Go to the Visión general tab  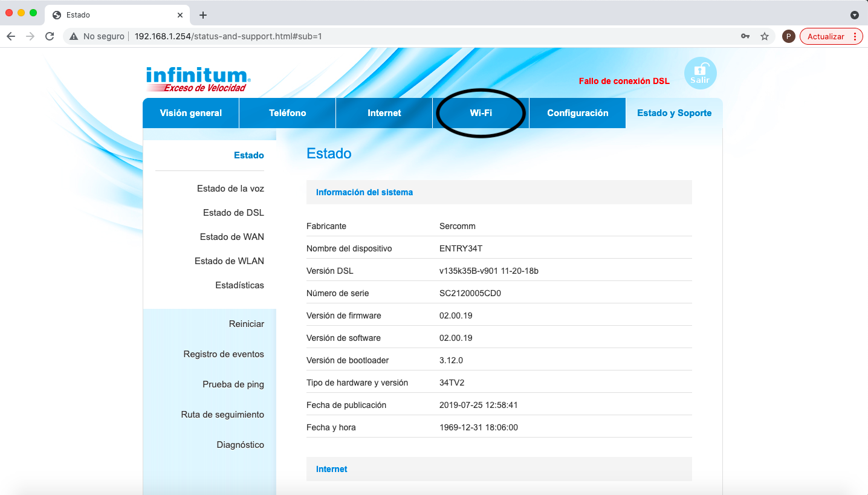coord(190,113)
